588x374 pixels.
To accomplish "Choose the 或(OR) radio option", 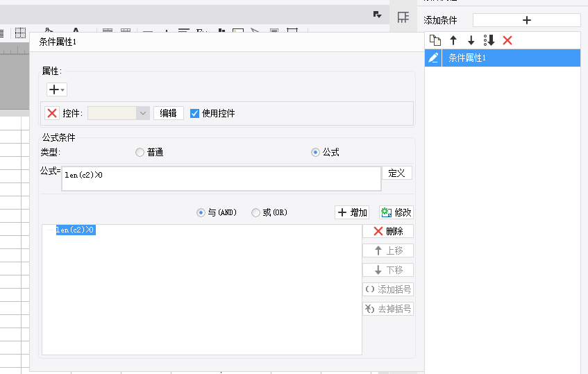I will coord(255,212).
